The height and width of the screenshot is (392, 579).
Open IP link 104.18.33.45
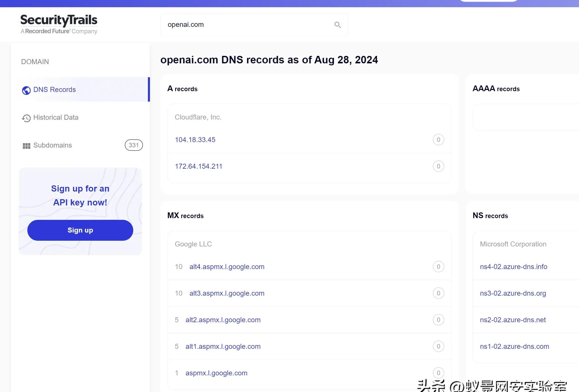[x=195, y=140]
